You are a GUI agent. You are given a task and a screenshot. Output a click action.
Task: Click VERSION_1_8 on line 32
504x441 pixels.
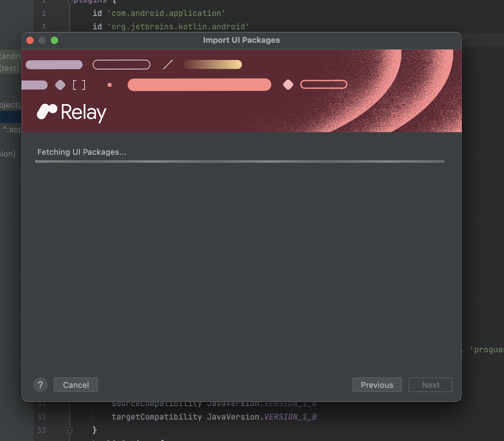coord(290,417)
